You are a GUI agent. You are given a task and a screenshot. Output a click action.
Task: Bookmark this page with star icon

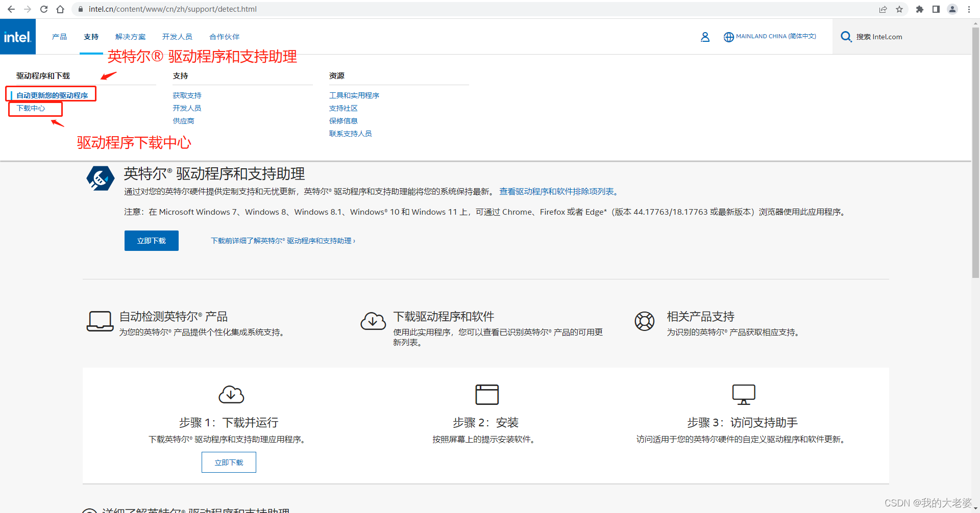pyautogui.click(x=899, y=9)
